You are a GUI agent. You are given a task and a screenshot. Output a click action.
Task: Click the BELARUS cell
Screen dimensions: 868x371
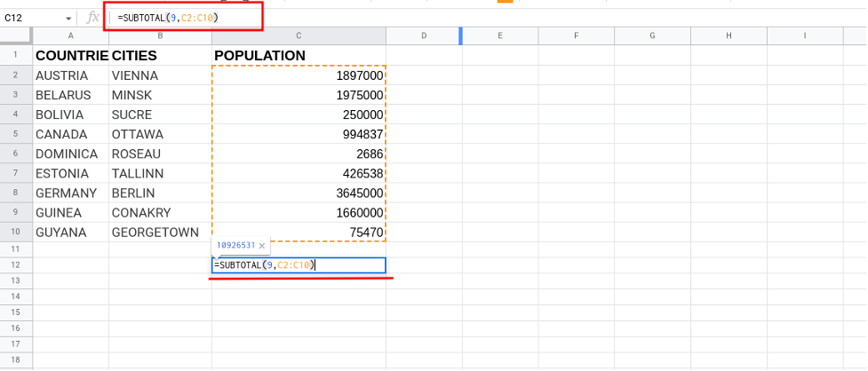pos(71,95)
